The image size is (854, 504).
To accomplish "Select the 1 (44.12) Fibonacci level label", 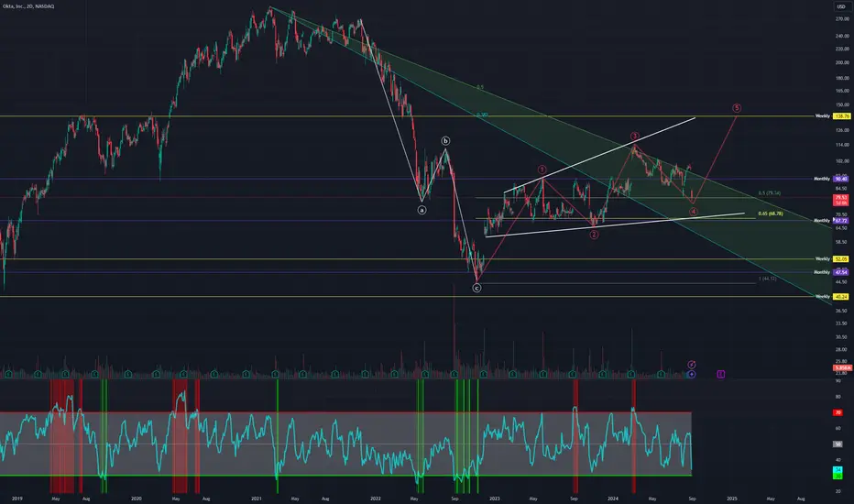I will (767, 279).
